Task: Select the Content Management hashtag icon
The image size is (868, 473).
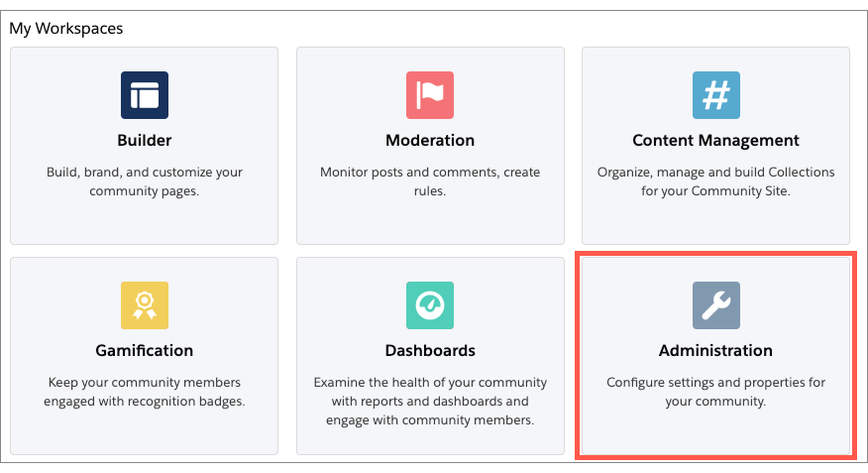Action: tap(715, 95)
